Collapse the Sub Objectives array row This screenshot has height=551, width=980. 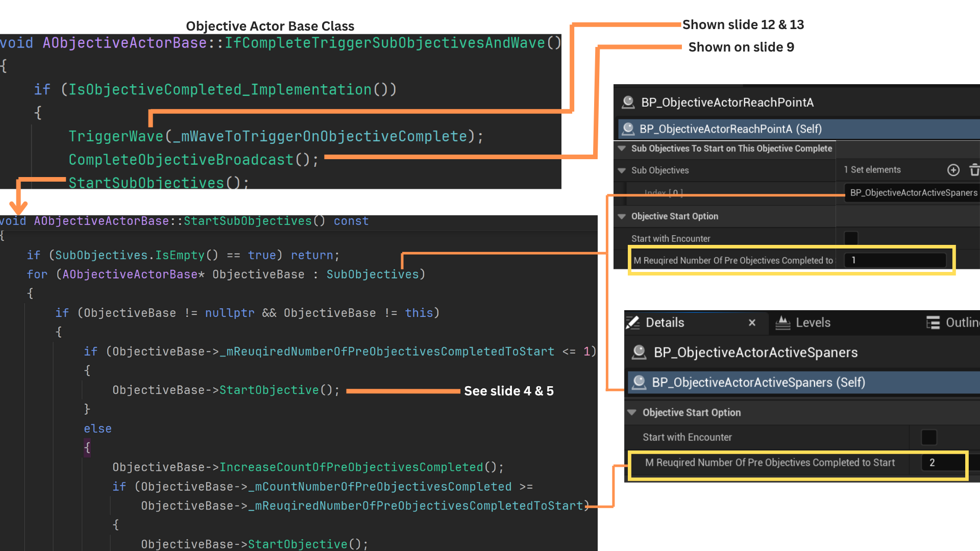[x=622, y=170]
